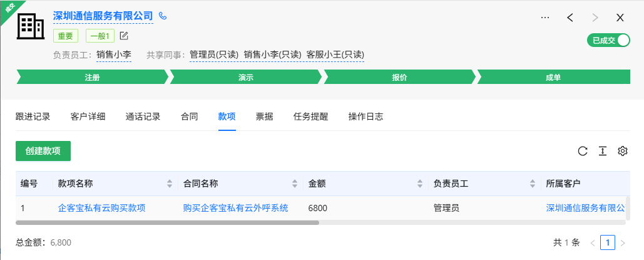Toggle the 已成交 deal status switch
Screen dimensions: 644x260
(x=608, y=40)
